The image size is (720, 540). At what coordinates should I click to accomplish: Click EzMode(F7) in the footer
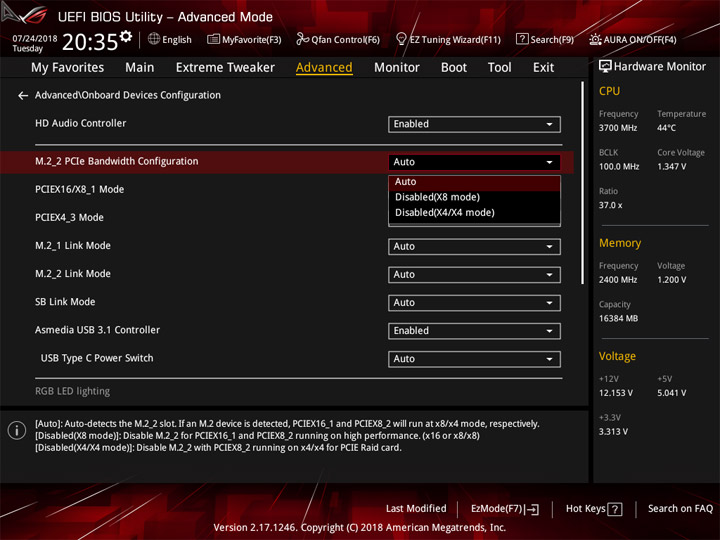496,509
